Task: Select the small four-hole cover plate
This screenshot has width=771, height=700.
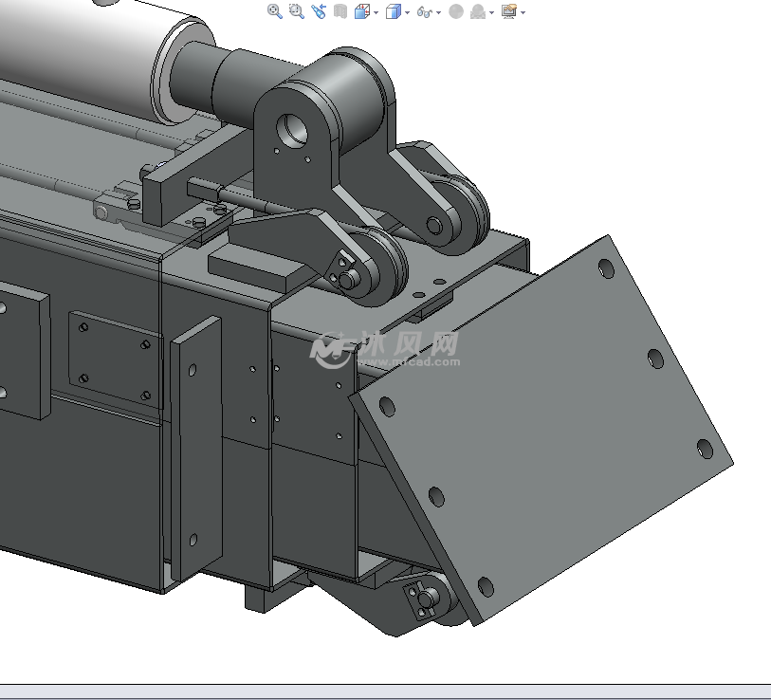Action: tap(114, 360)
